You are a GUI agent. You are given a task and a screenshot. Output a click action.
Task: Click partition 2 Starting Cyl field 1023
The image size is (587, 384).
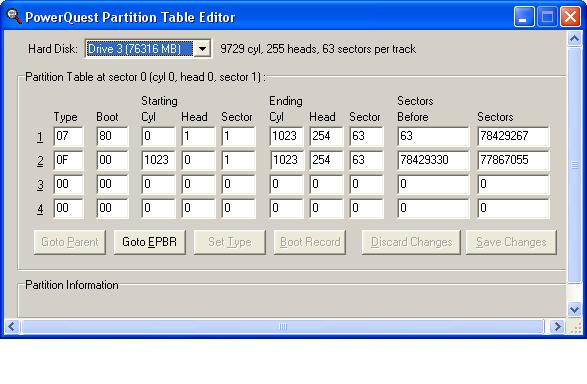click(x=158, y=160)
